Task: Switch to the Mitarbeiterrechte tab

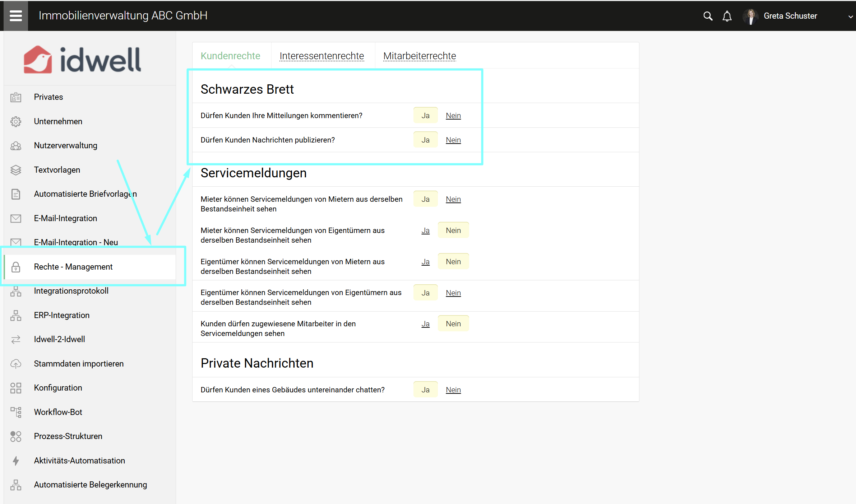Action: pyautogui.click(x=419, y=56)
